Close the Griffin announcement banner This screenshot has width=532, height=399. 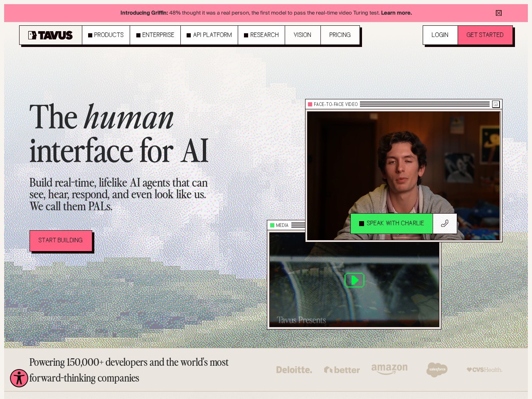pos(499,13)
